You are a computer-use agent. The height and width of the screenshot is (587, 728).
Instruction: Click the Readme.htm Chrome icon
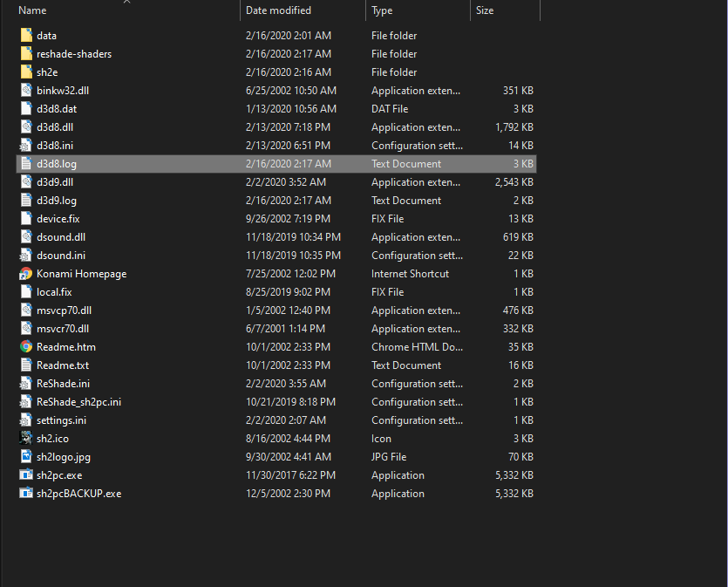(26, 346)
